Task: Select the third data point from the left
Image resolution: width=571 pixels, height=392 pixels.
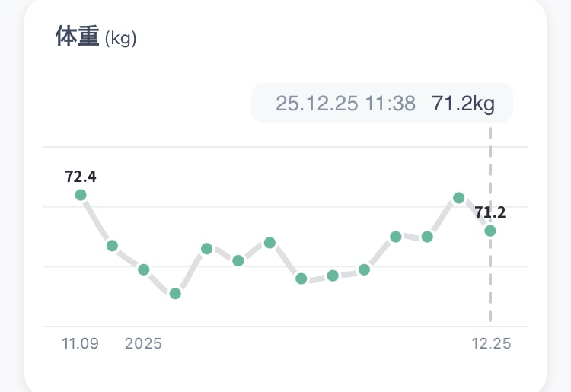Action: (144, 269)
